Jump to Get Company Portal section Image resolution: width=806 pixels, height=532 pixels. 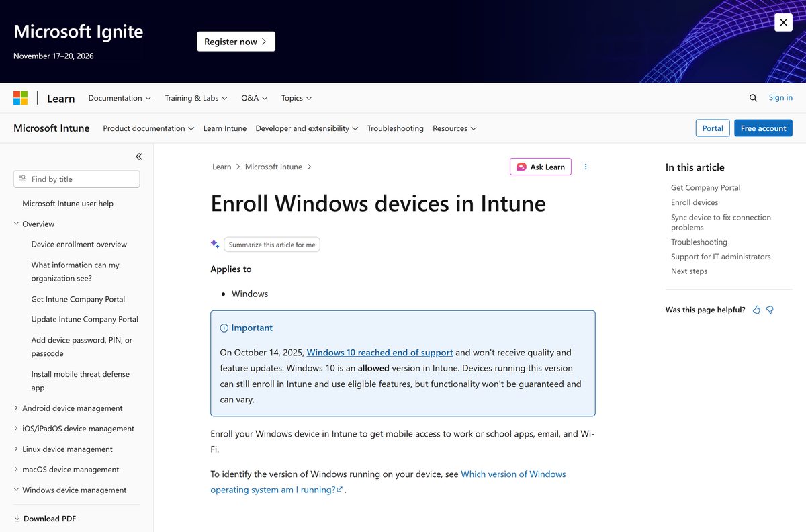(x=705, y=188)
